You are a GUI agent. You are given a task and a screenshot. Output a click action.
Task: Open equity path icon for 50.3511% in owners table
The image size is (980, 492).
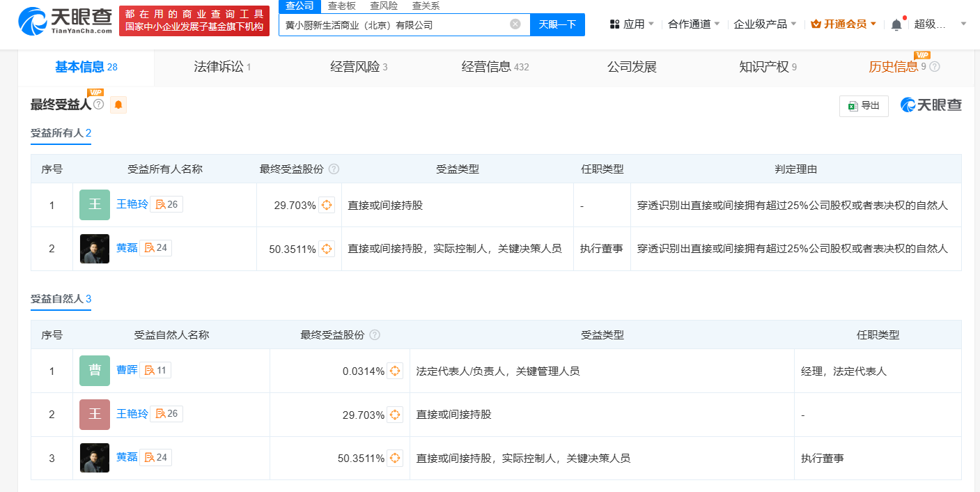click(x=327, y=249)
